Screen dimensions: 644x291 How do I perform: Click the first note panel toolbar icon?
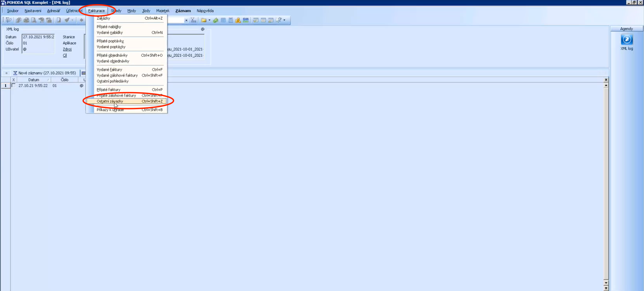click(256, 20)
